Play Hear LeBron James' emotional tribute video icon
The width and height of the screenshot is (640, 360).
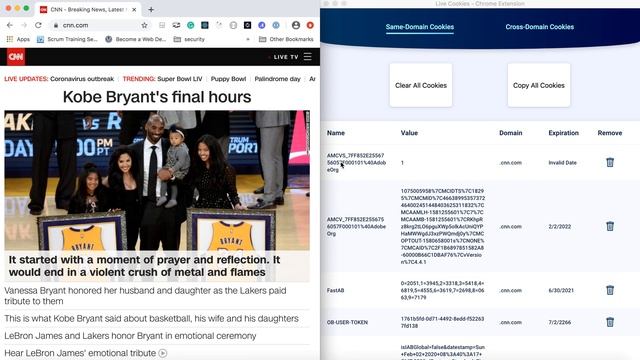(162, 353)
